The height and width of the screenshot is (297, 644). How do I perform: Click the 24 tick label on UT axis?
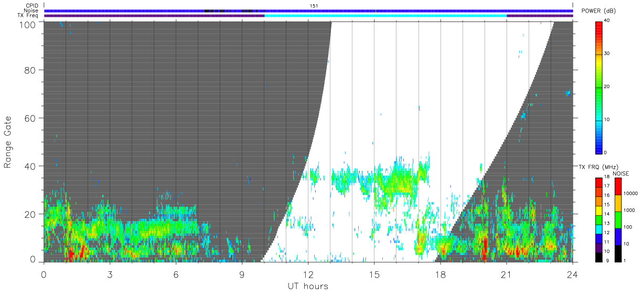click(572, 274)
